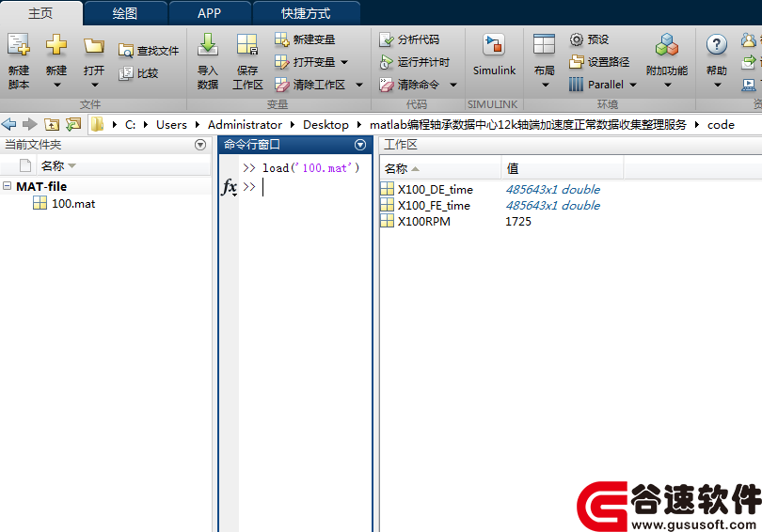Image resolution: width=762 pixels, height=532 pixels.
Task: Click the browse for folder icon
Action: pyautogui.click(x=73, y=125)
